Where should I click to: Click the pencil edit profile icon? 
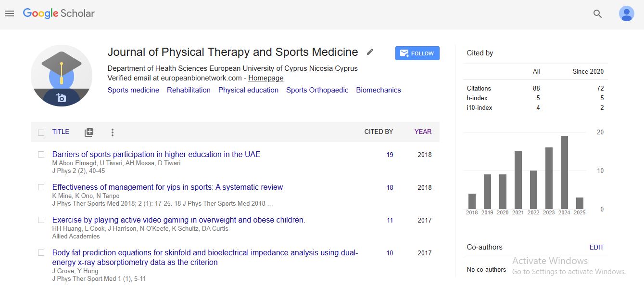pos(370,52)
